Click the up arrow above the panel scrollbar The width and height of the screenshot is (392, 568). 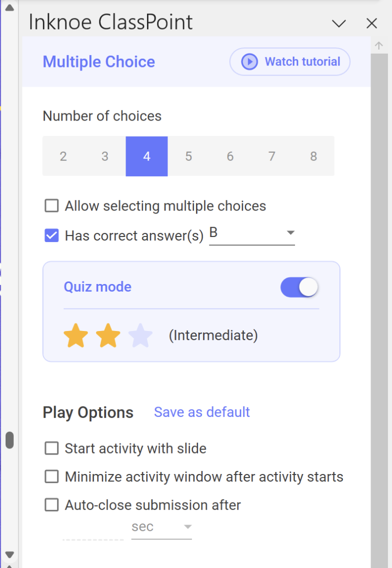point(378,45)
